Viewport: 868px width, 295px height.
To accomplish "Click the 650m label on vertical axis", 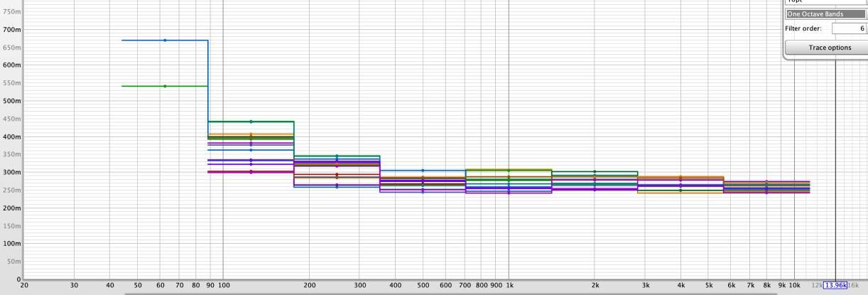I will click(12, 48).
